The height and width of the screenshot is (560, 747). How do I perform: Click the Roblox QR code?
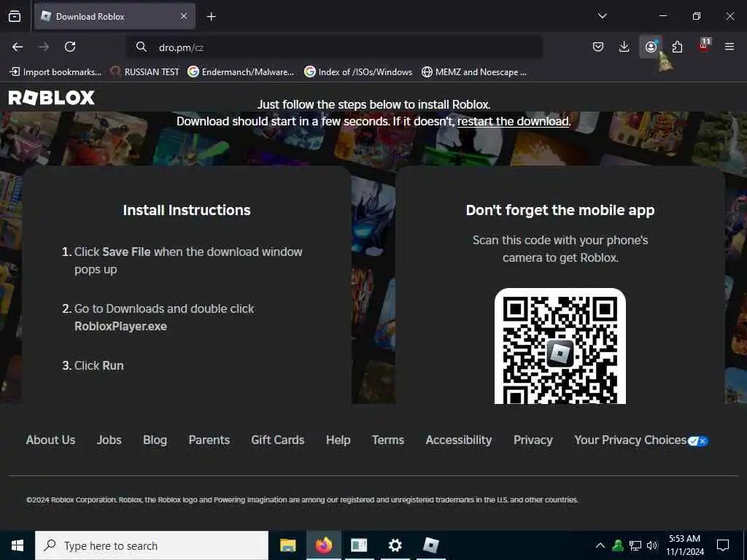pos(560,346)
